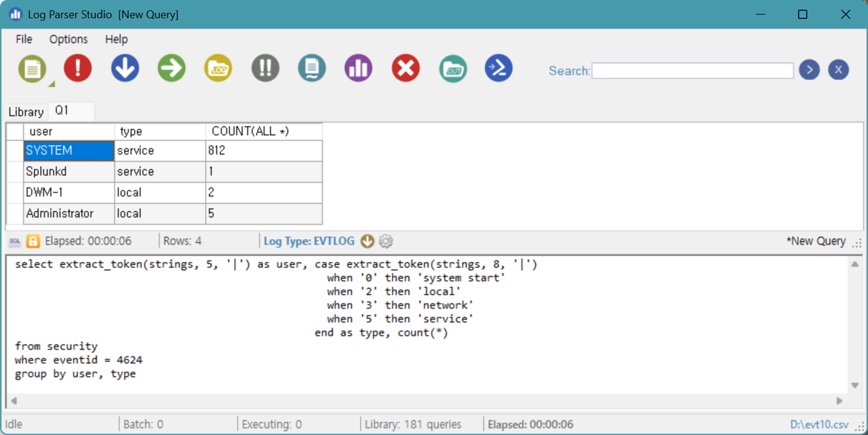Click the red X abort icon
This screenshot has height=435, width=868.
click(406, 69)
